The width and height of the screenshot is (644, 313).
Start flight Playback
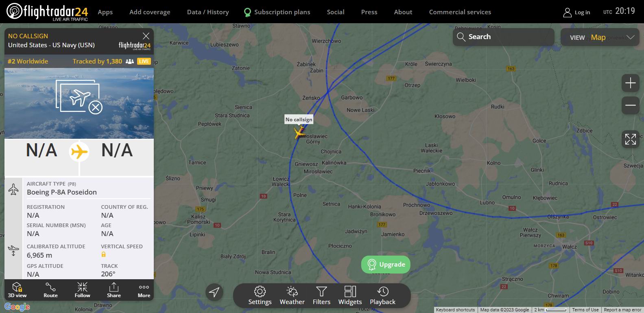[382, 296]
